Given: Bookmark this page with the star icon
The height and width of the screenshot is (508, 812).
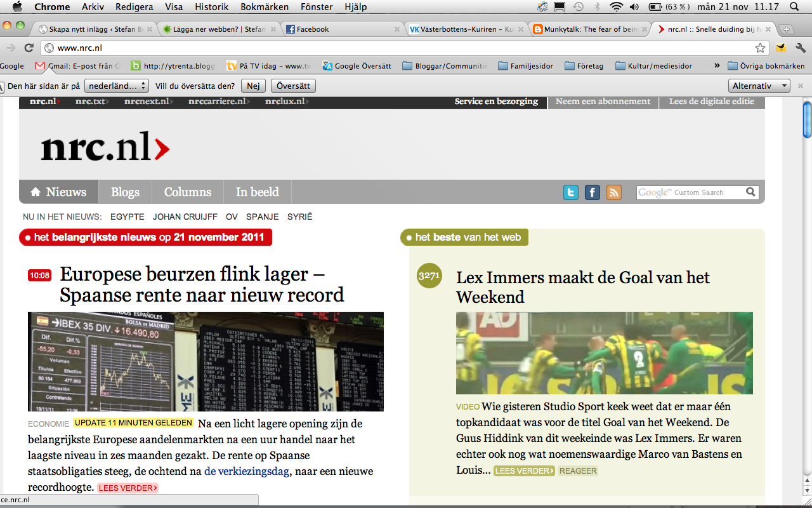Looking at the screenshot, I should point(760,48).
